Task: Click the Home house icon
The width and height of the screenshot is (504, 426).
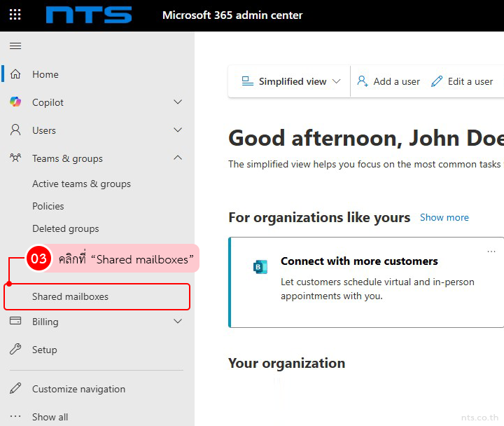Action: tap(15, 74)
